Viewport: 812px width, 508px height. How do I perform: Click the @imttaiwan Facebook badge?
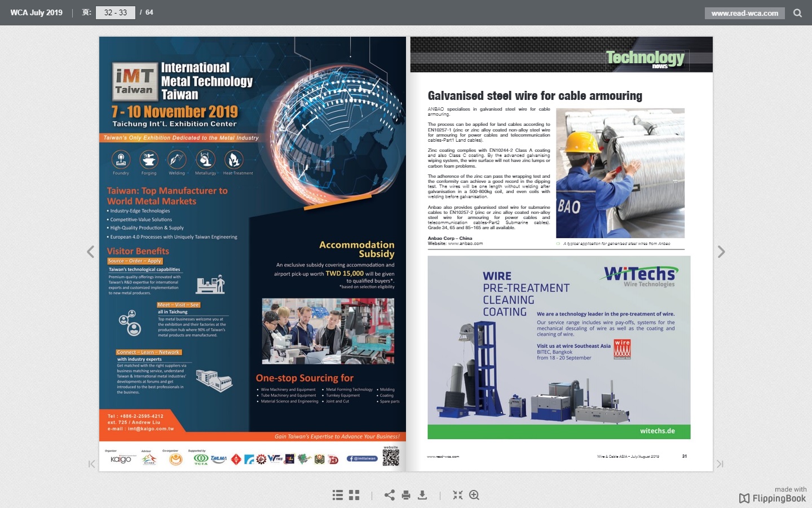point(362,458)
